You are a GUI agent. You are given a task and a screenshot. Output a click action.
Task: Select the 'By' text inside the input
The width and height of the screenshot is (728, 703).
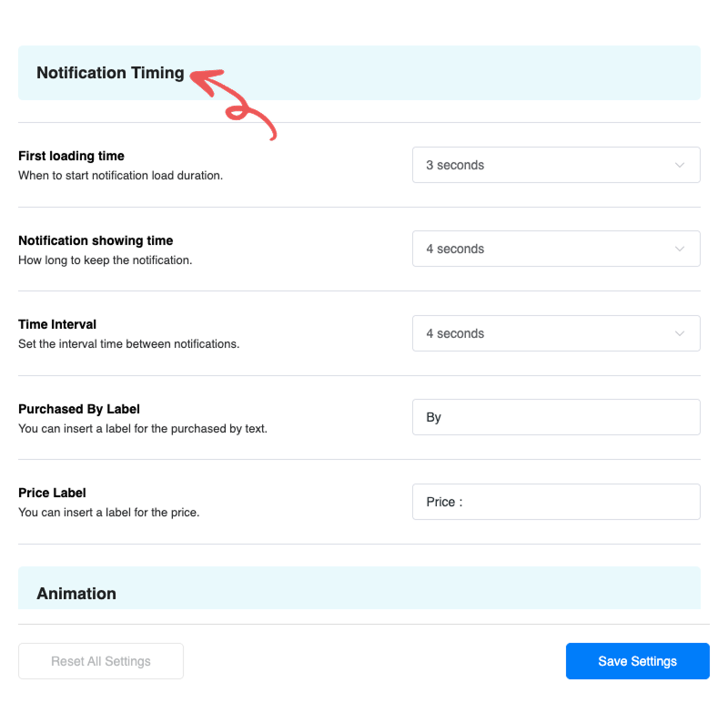point(432,416)
